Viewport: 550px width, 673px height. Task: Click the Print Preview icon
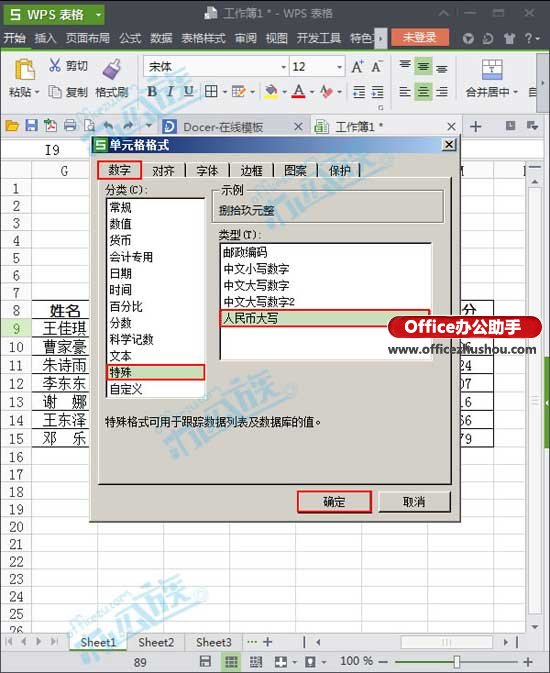[89, 126]
